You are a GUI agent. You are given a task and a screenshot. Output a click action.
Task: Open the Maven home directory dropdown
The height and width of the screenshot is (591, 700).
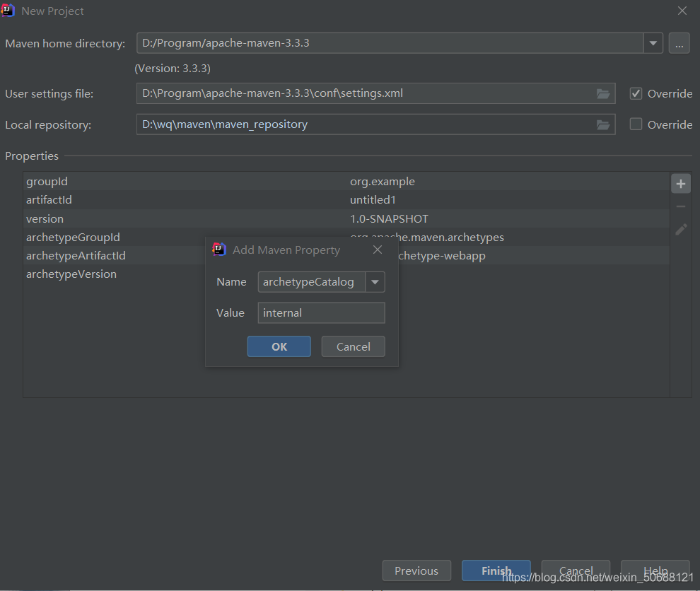click(653, 43)
